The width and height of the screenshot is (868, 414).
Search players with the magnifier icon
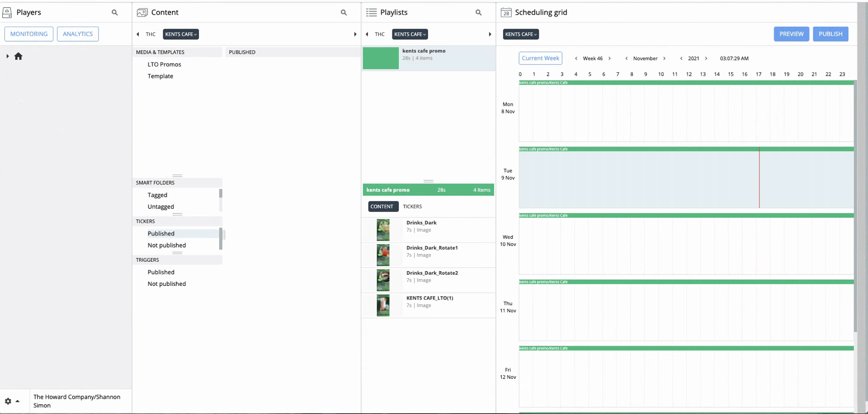click(x=115, y=12)
